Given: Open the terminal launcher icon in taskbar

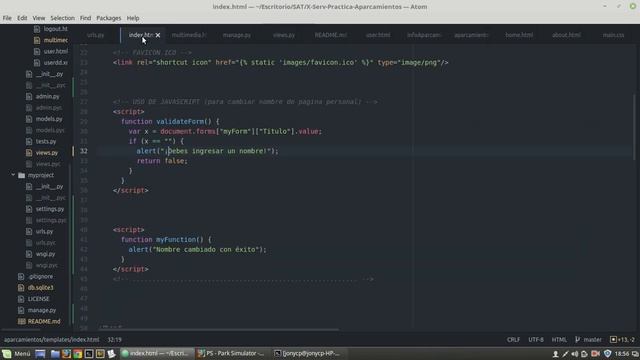Looking at the screenshot, I should (x=89, y=353).
